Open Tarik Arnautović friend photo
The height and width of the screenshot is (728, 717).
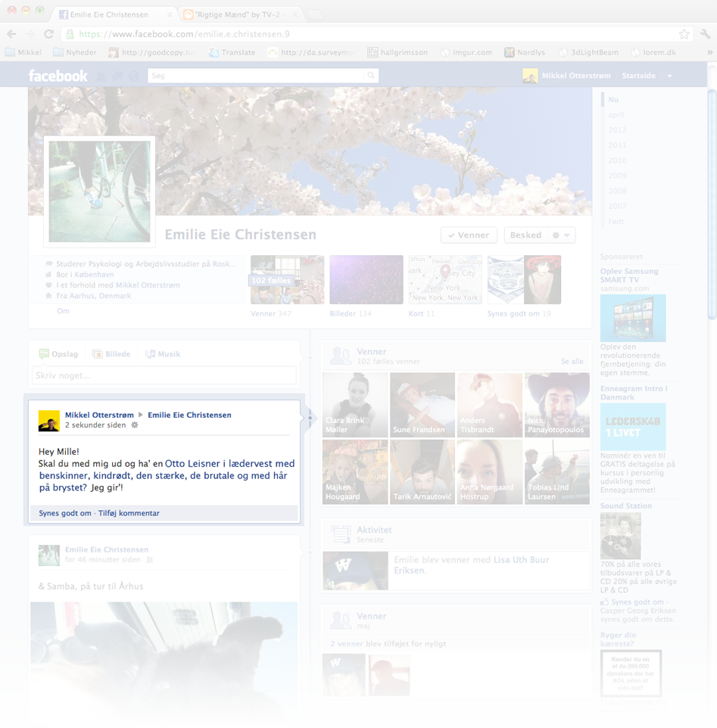422,471
